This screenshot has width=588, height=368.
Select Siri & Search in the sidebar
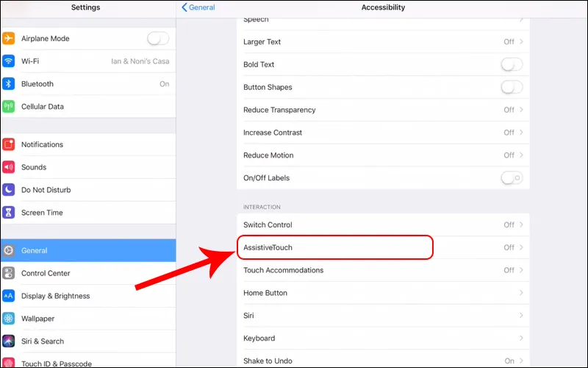tap(88, 341)
